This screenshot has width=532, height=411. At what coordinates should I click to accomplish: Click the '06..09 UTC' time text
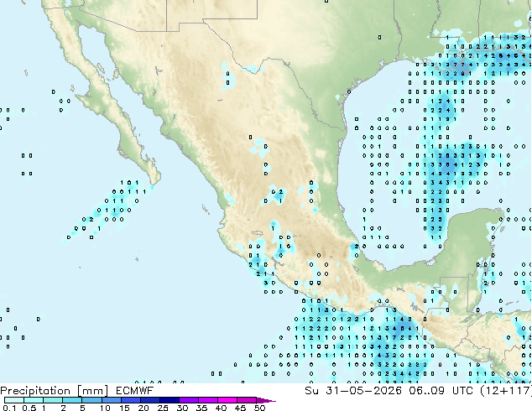click(x=441, y=391)
